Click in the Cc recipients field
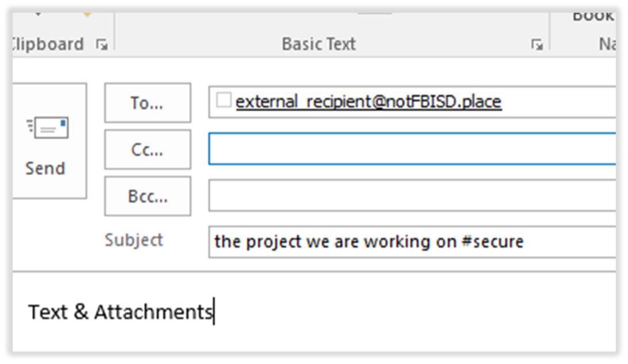 click(x=411, y=149)
